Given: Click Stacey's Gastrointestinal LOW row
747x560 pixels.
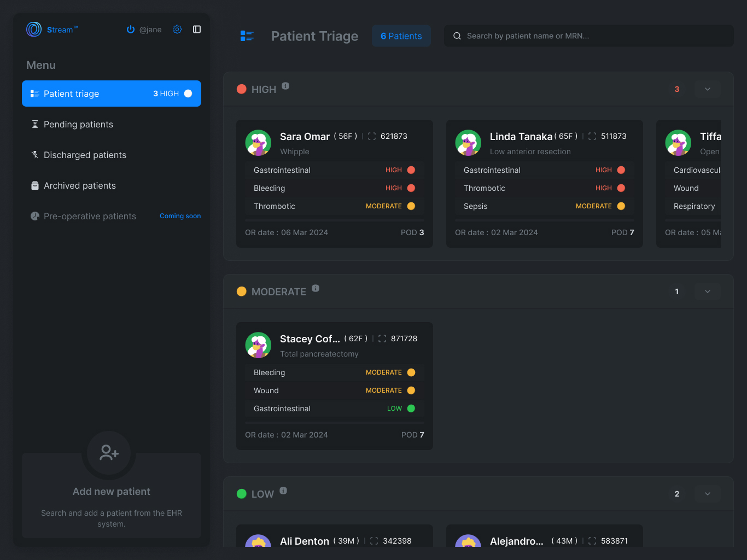Looking at the screenshot, I should 335,409.
